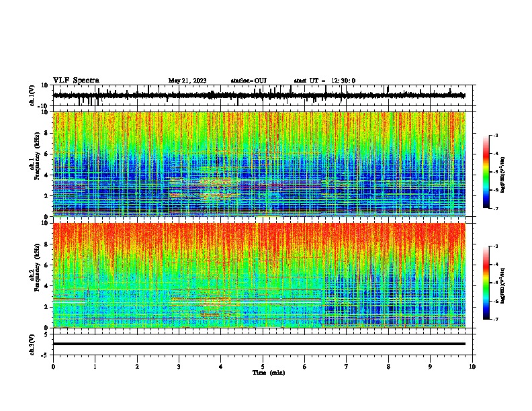
Task: Click time axis tick label "5"
Action: click(263, 367)
